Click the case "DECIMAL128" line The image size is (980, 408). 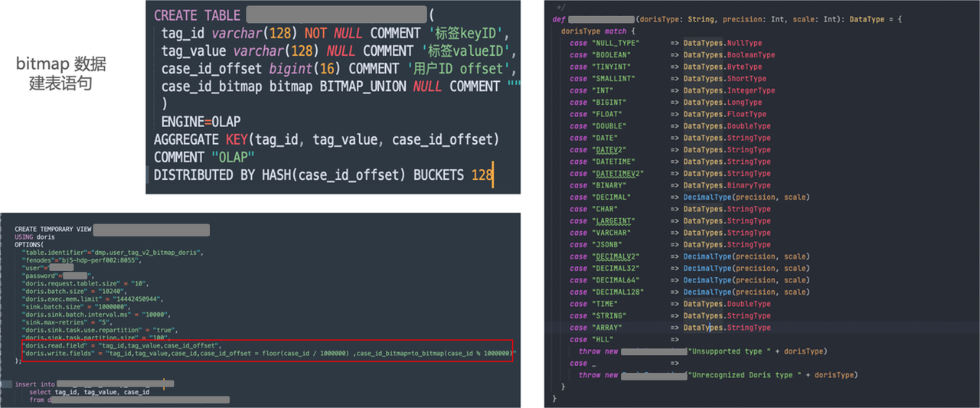689,292
